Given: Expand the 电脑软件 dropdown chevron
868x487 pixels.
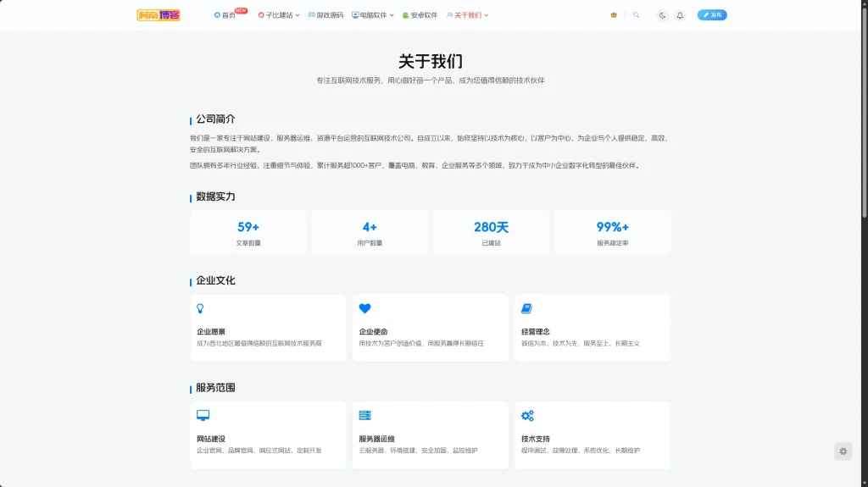Looking at the screenshot, I should pos(392,15).
